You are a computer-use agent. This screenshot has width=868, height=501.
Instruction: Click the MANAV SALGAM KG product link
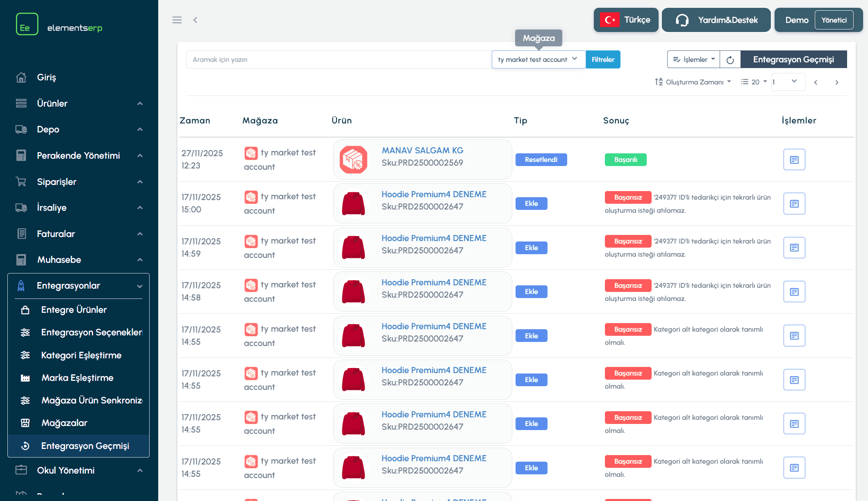coord(423,150)
